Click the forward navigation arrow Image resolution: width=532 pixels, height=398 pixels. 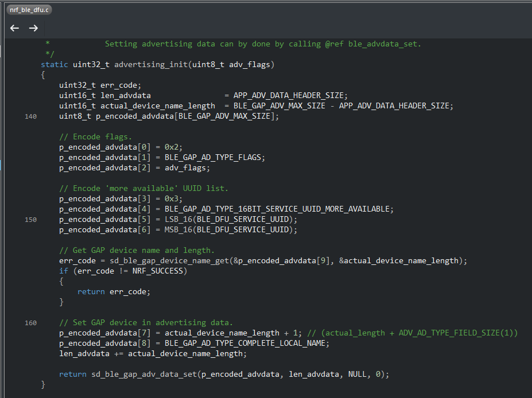[x=33, y=28]
